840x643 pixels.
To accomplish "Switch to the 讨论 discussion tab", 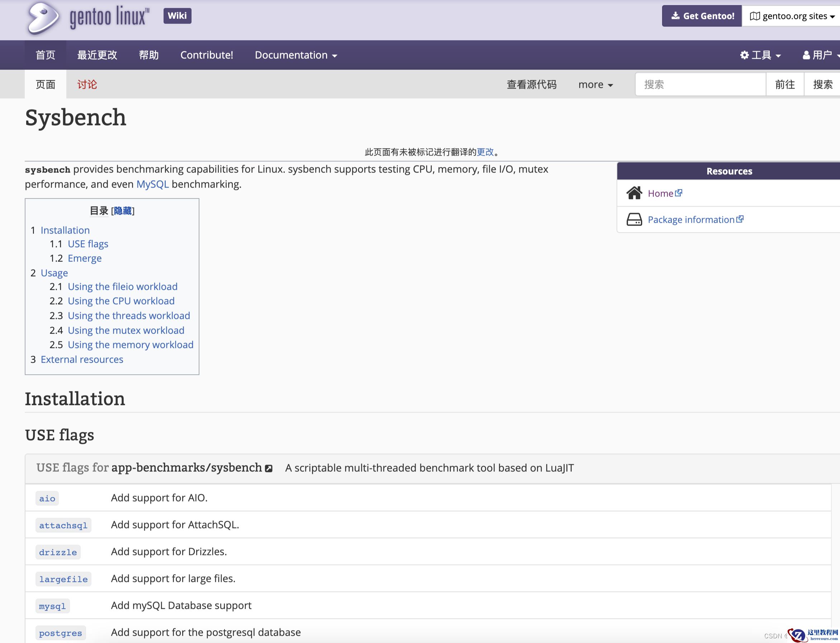I will tap(87, 85).
